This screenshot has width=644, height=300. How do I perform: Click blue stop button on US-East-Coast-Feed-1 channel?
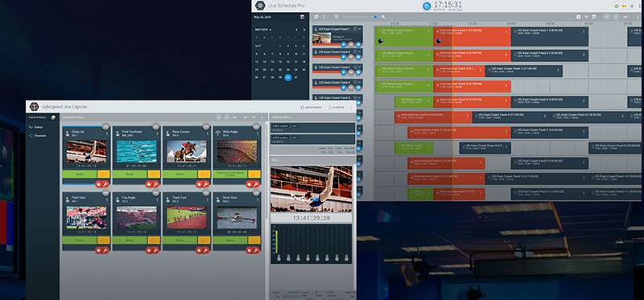[x=344, y=44]
